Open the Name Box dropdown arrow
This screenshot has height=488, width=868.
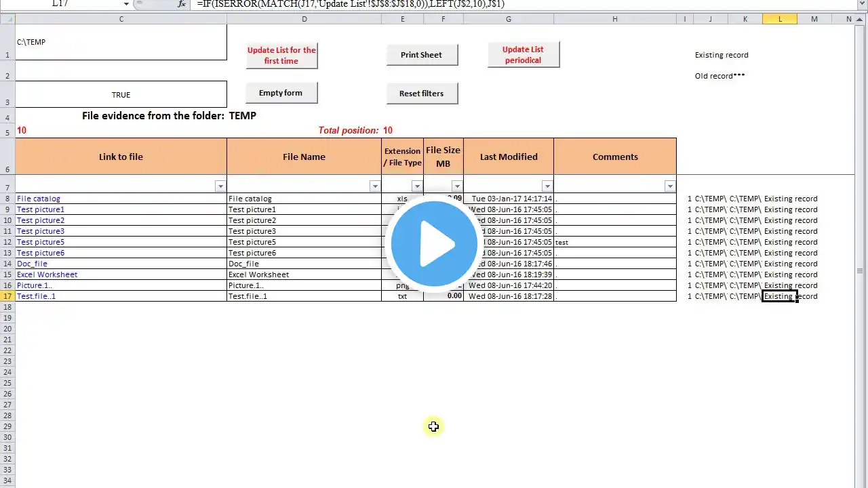tap(126, 4)
